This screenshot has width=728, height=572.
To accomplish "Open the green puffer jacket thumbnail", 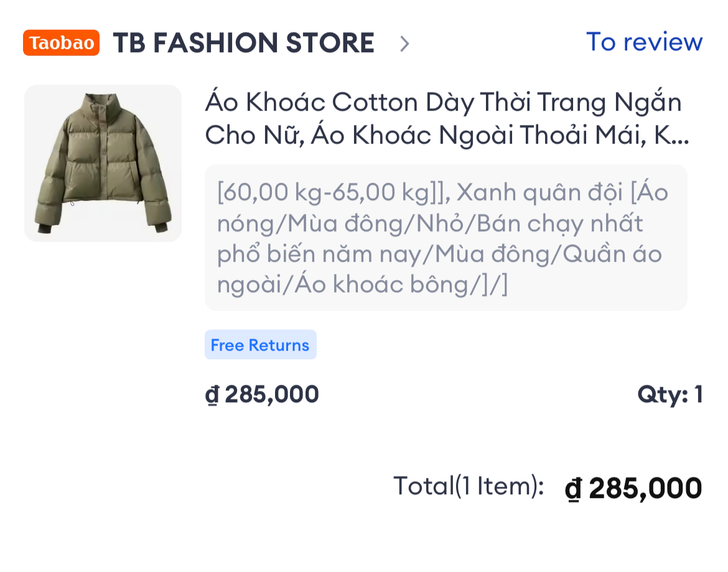I will (103, 163).
